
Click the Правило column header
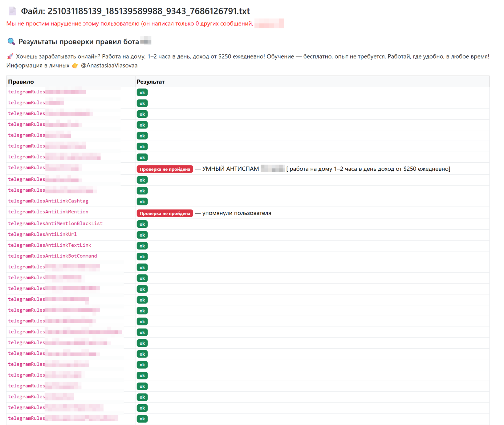[x=21, y=82]
